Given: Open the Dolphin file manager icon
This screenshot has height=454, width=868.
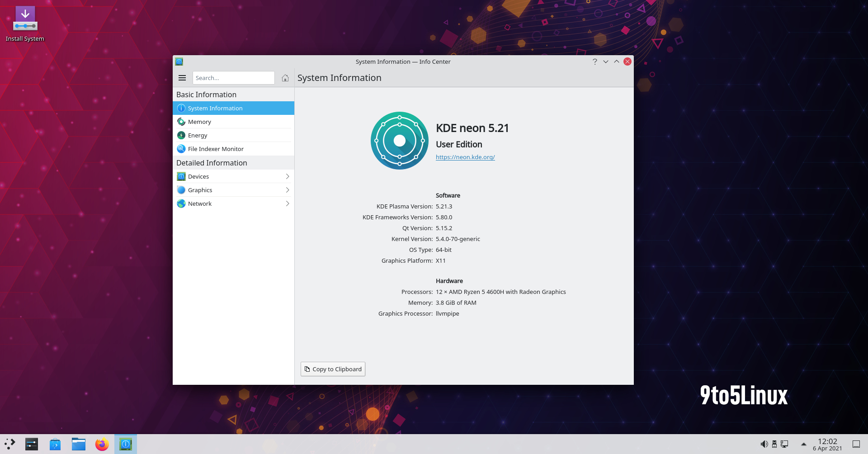Looking at the screenshot, I should (78, 444).
